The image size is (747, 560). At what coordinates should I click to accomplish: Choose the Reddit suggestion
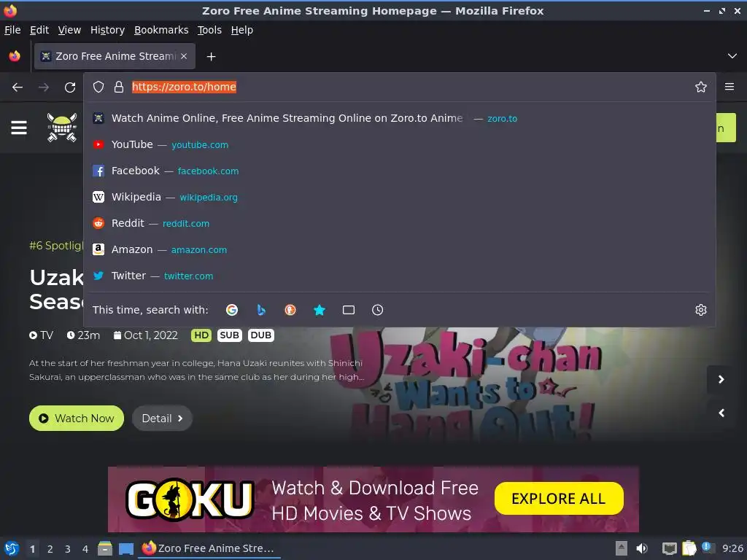400,223
